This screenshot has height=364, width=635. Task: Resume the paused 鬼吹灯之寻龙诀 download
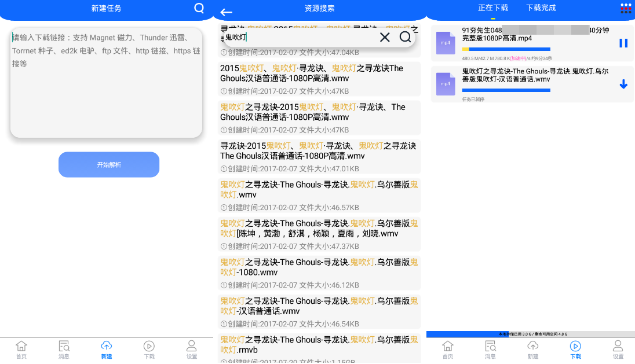[623, 84]
